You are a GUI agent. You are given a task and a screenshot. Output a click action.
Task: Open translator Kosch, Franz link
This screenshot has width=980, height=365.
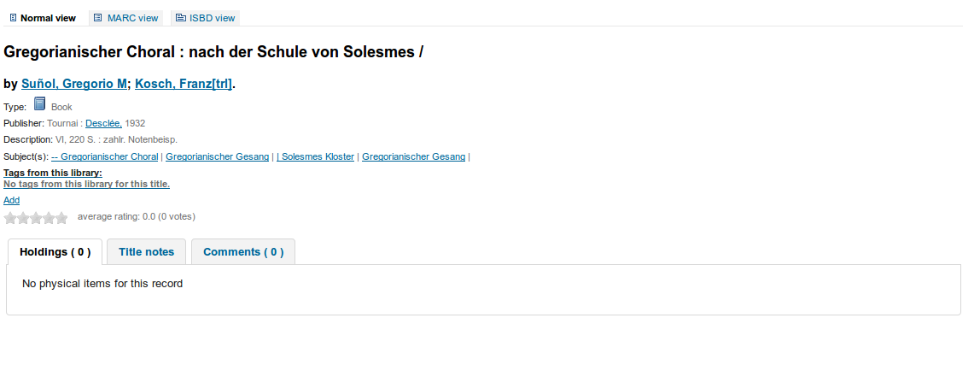tap(184, 84)
